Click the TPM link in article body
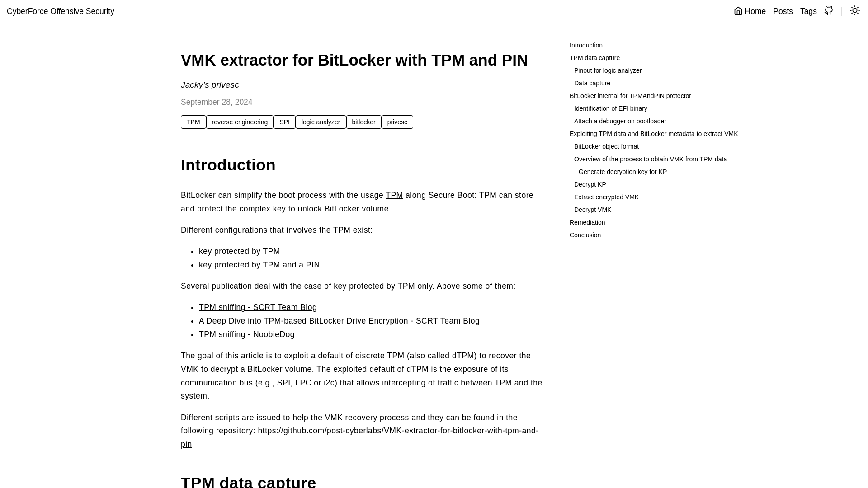 pos(395,196)
